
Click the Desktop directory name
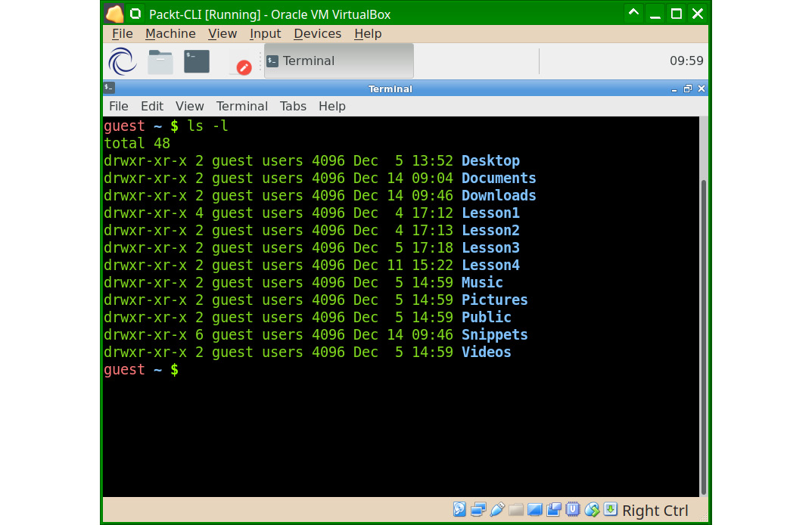490,160
